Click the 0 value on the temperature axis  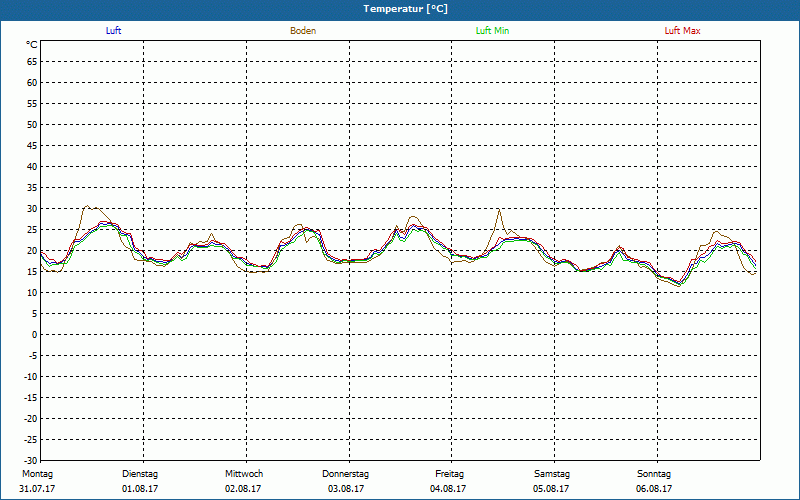point(35,335)
